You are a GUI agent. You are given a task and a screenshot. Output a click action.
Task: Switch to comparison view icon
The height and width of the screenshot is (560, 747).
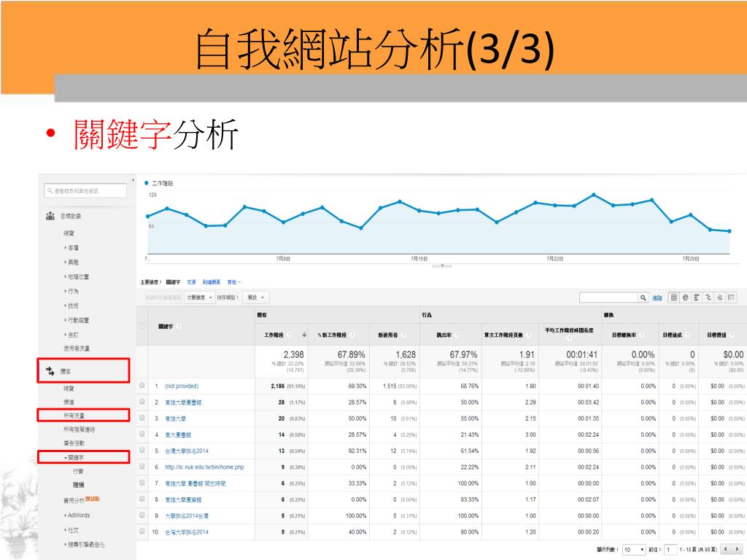pyautogui.click(x=708, y=297)
